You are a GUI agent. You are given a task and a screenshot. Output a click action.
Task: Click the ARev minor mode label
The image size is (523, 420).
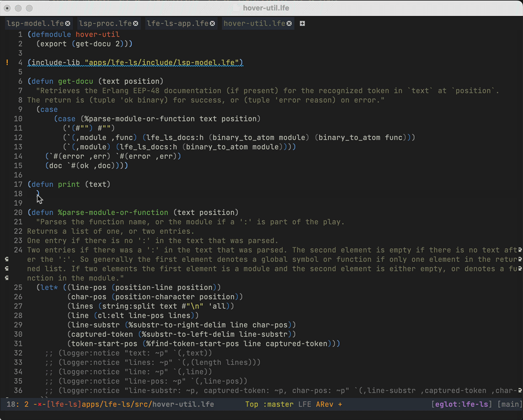(324, 405)
